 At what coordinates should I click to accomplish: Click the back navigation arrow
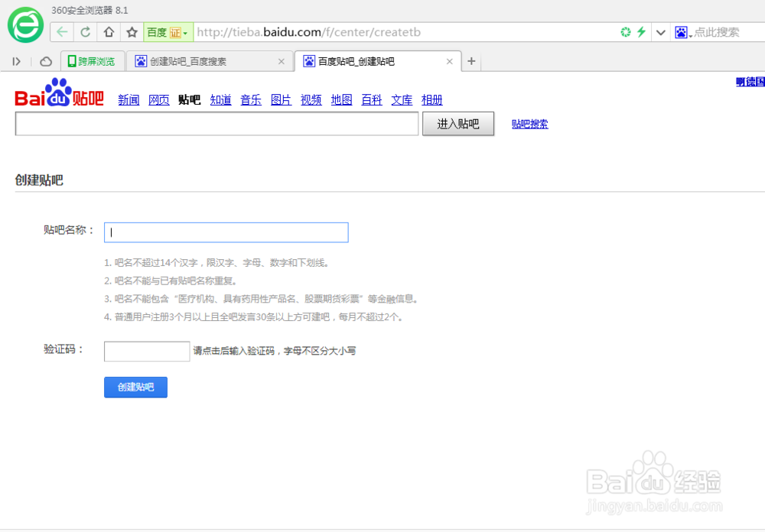[60, 32]
